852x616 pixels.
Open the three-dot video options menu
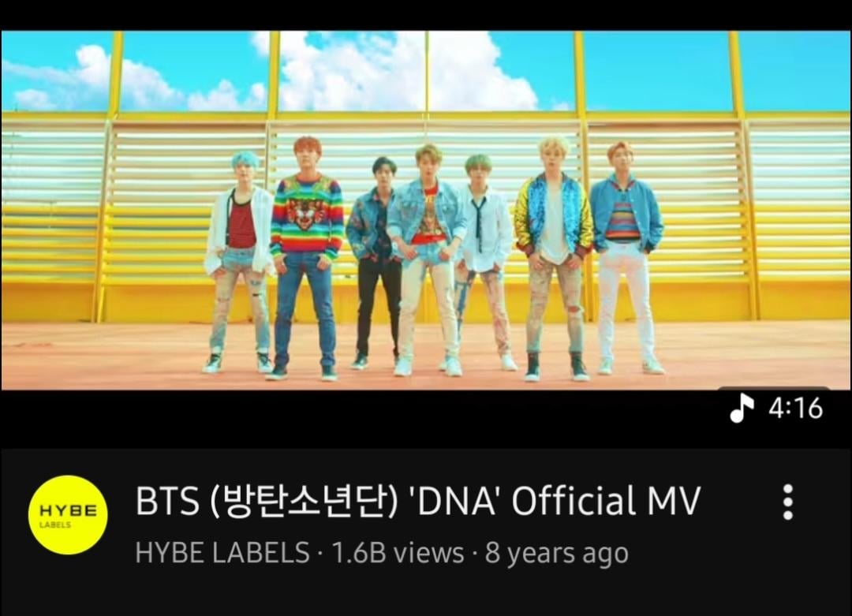click(x=787, y=502)
